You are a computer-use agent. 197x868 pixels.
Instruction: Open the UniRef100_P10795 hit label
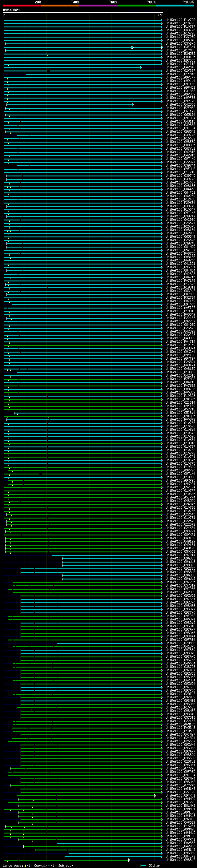(180, 20)
